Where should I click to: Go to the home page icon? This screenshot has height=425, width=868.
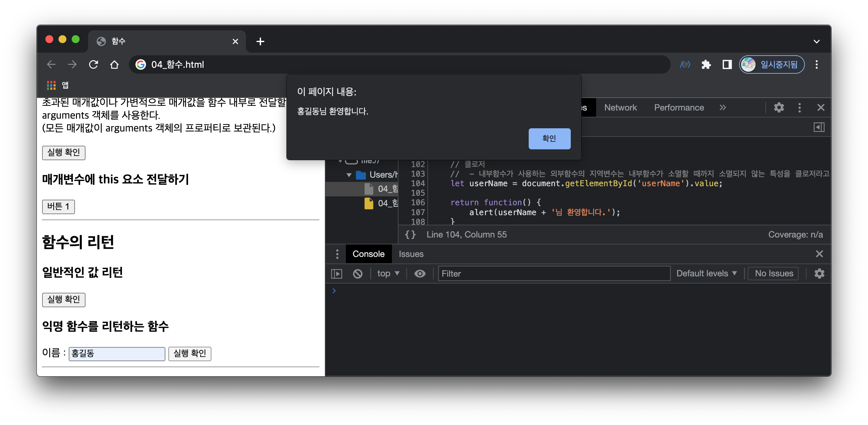pos(114,64)
